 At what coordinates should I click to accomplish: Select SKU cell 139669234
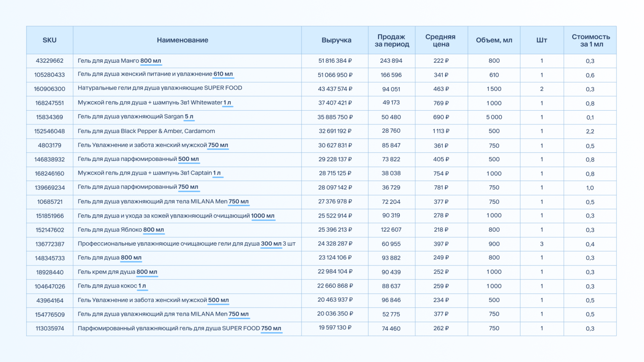[49, 188]
